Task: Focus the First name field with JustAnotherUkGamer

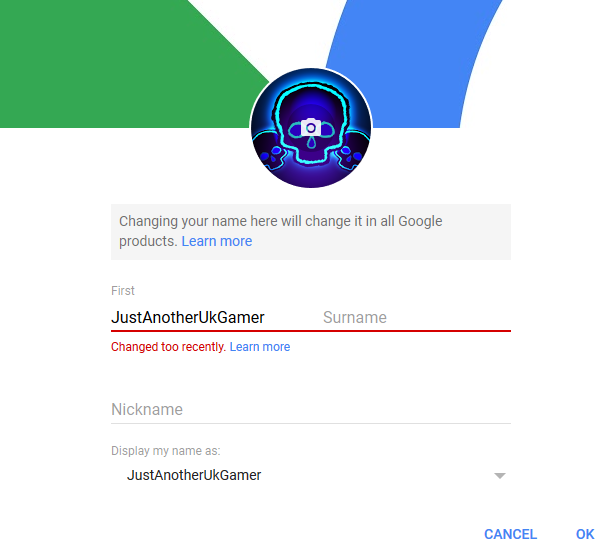Action: 212,317
